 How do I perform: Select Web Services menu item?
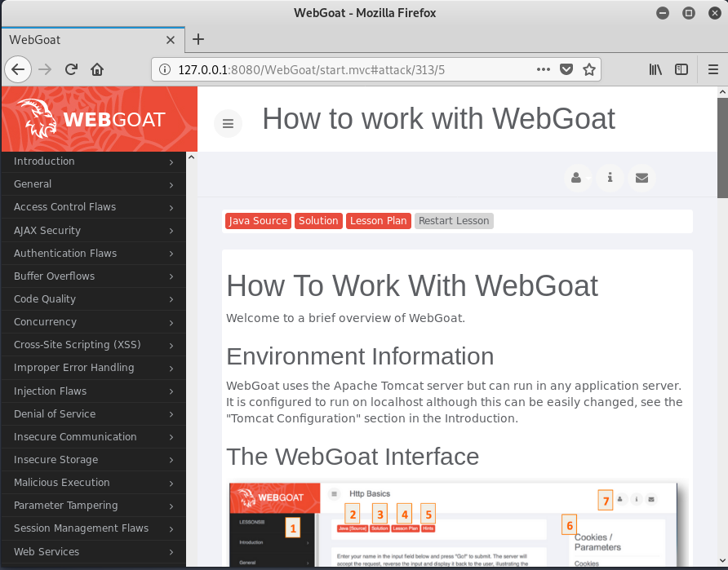pyautogui.click(x=94, y=551)
